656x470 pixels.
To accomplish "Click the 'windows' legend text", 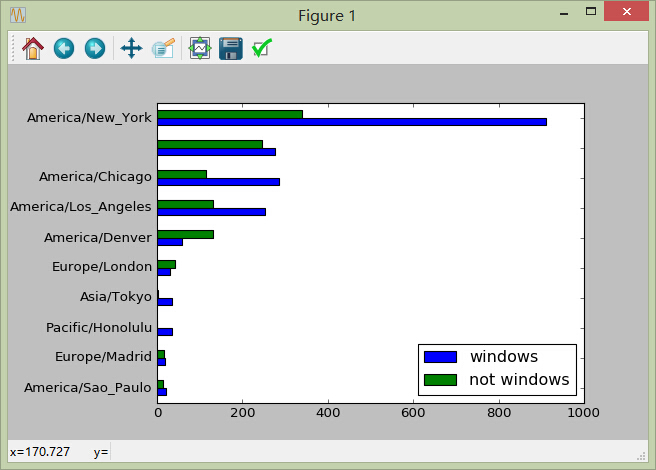I will click(x=504, y=357).
